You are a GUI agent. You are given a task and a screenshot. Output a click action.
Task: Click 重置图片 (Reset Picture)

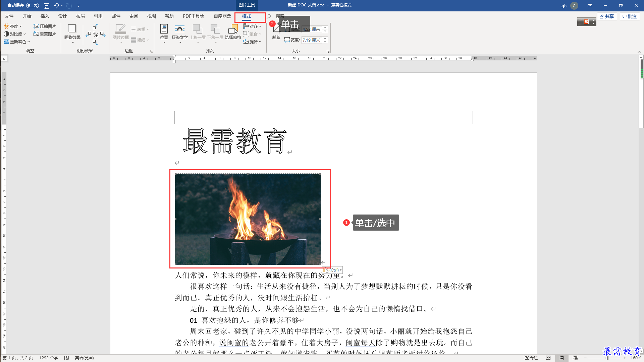click(x=45, y=34)
